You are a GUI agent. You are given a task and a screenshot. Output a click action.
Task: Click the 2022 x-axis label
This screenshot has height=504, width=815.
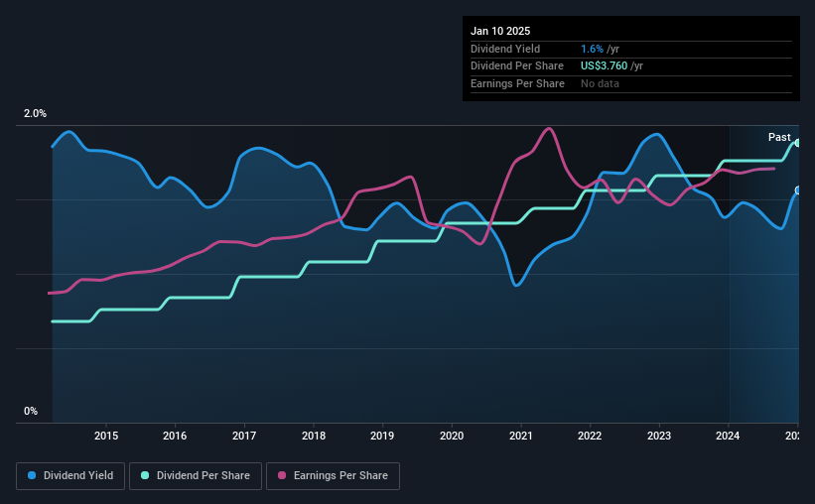[590, 436]
